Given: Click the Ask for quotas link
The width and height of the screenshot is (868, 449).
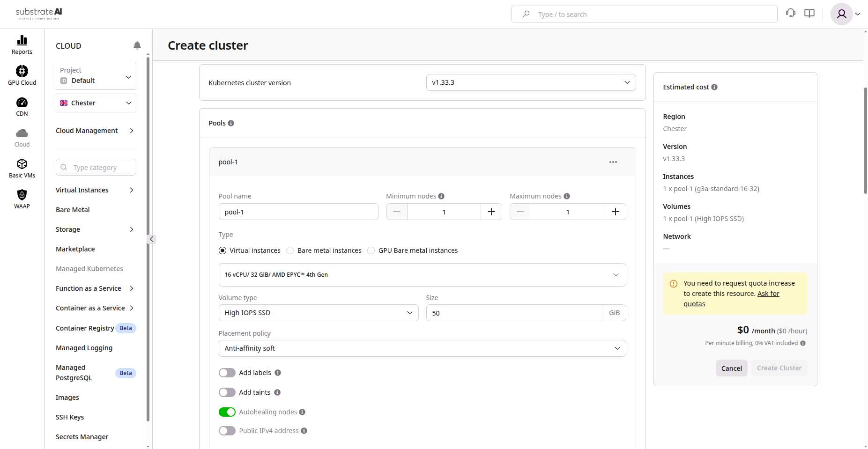Looking at the screenshot, I should click(768, 294).
